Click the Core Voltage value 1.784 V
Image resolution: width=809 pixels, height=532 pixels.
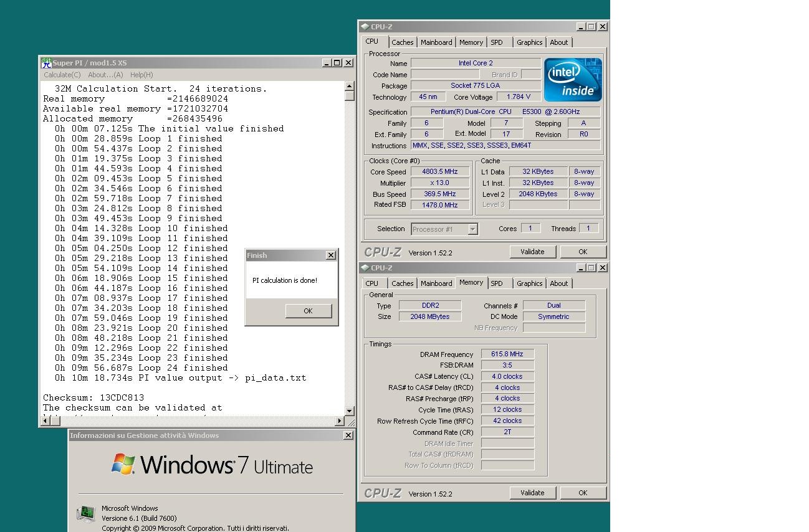519,97
